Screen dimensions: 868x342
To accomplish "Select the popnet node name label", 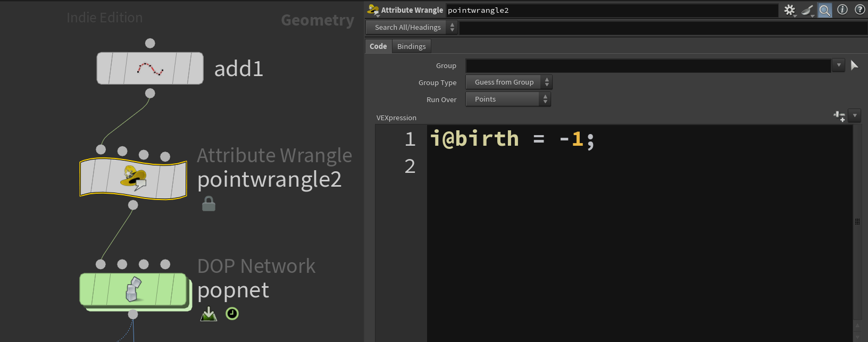I will (x=233, y=290).
